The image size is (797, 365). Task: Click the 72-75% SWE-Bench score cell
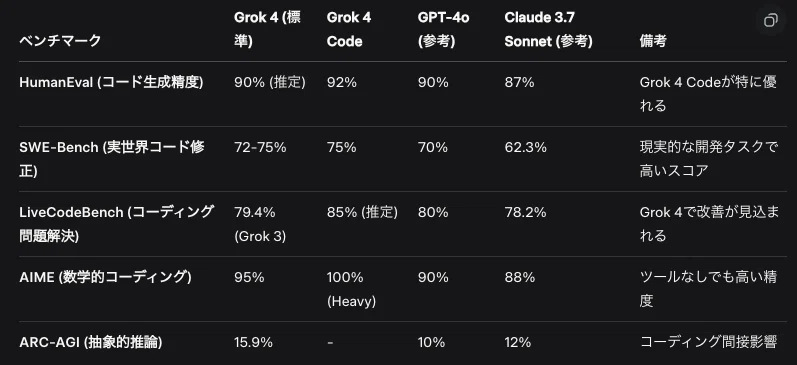(260, 147)
